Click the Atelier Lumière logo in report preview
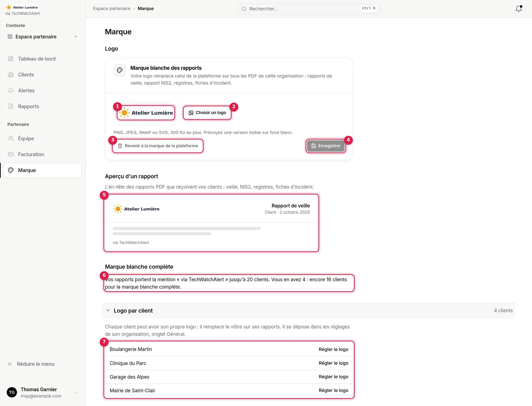The height and width of the screenshot is (406, 532). [x=136, y=209]
